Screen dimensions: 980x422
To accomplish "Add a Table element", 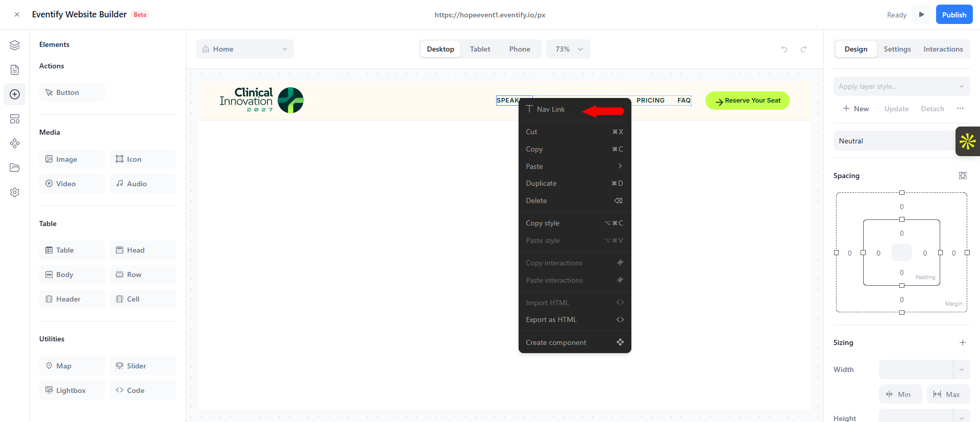I will (x=72, y=250).
